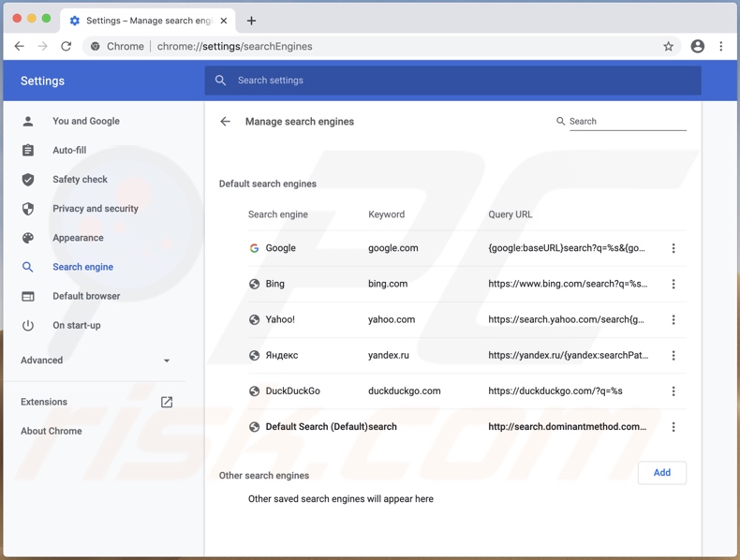
Task: Click the Yahoo! engine name
Action: coord(280,320)
